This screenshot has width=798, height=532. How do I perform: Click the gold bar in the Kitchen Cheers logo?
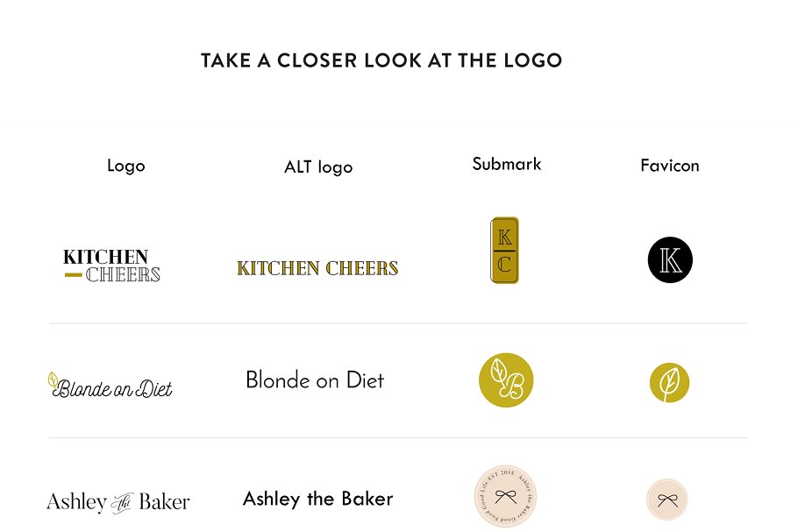pyautogui.click(x=74, y=275)
